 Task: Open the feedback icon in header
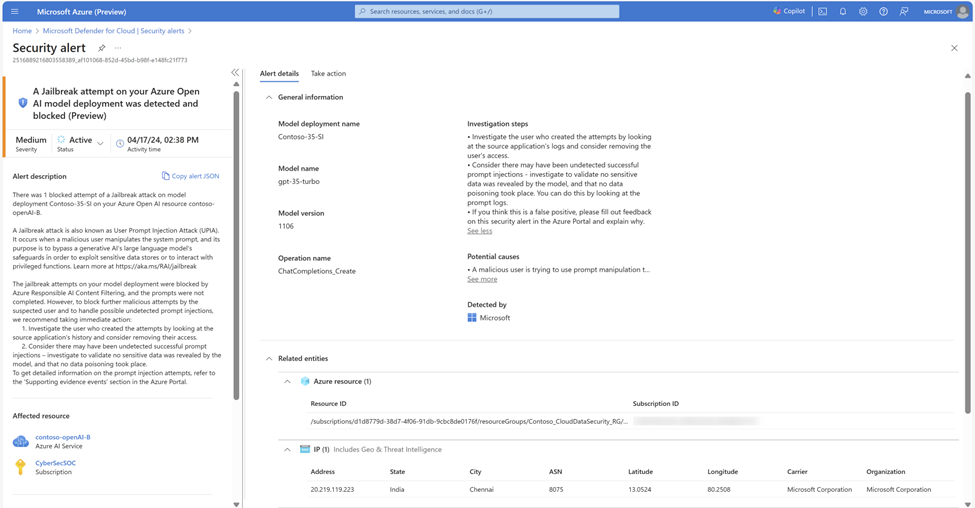coord(903,11)
